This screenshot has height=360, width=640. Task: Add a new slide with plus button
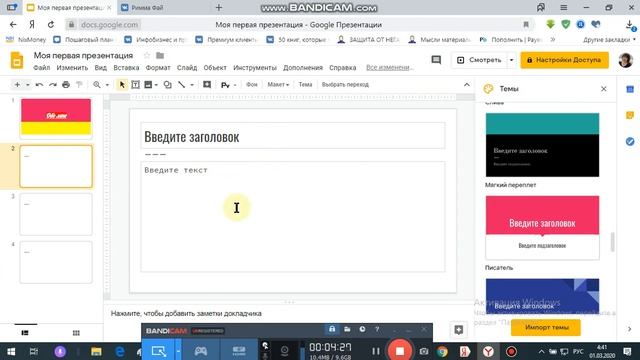click(17, 84)
